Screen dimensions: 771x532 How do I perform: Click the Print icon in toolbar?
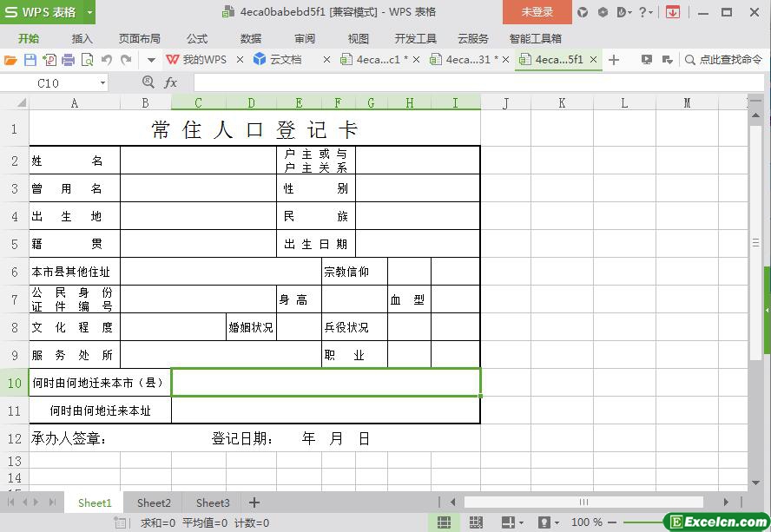click(x=68, y=60)
